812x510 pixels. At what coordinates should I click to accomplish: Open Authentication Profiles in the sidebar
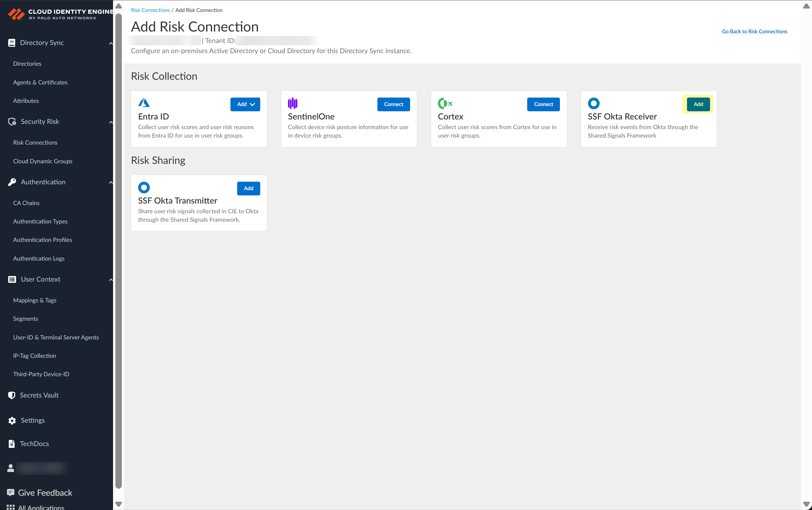(42, 240)
